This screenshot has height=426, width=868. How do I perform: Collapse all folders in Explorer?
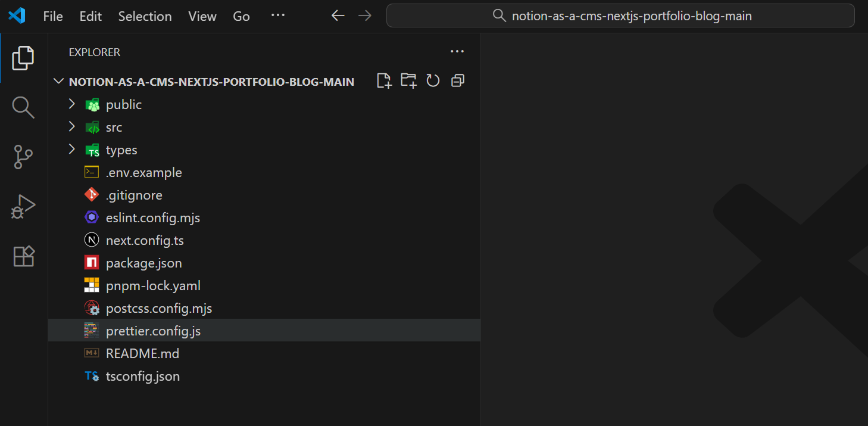point(457,80)
